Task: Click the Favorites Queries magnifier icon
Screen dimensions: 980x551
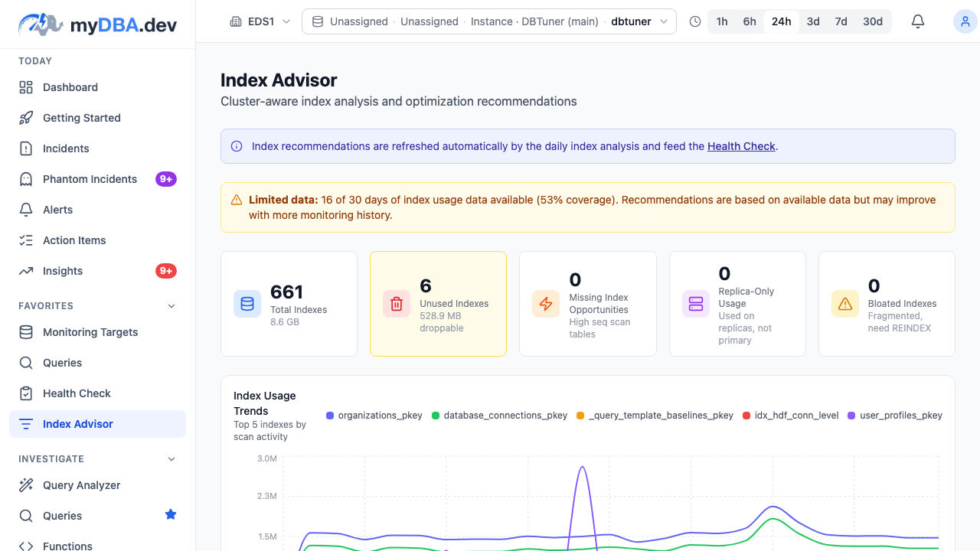Action: [26, 363]
